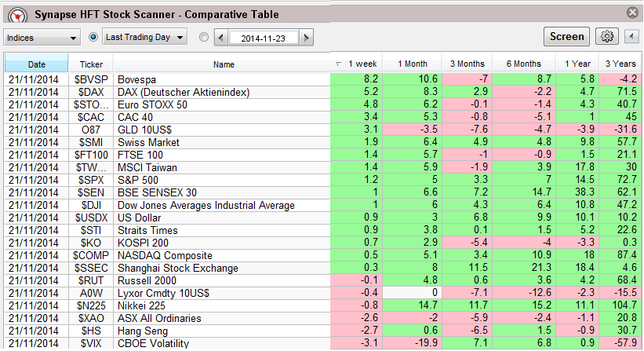Screen dimensions: 644x351
Task: Click the Synapse app logo icon
Action: 13,12
